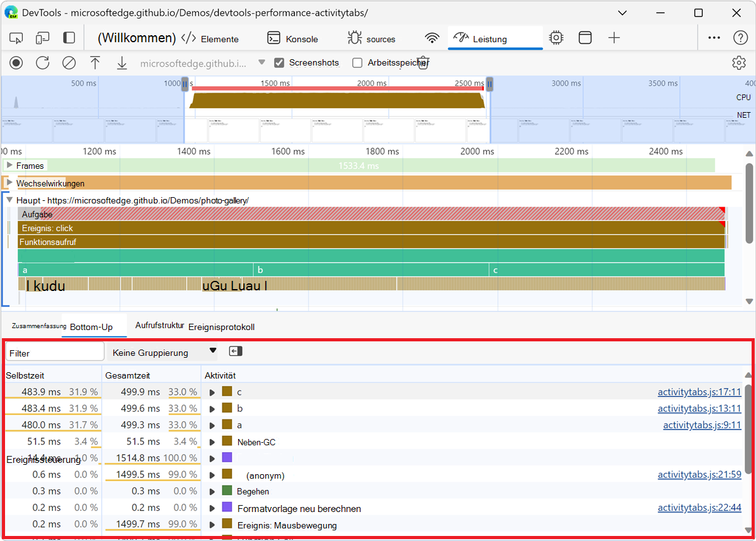Open the Keine Gruppierung dropdown
This screenshot has height=541, width=756.
tap(164, 352)
